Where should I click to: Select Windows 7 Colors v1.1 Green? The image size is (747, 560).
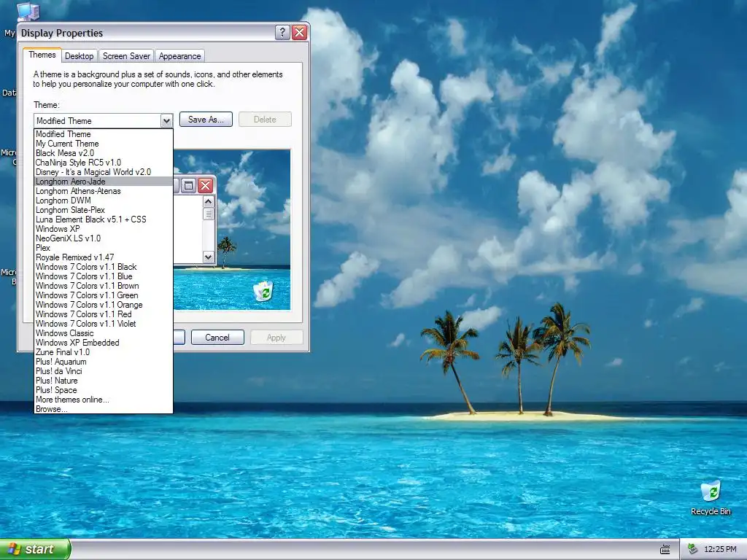[104, 295]
